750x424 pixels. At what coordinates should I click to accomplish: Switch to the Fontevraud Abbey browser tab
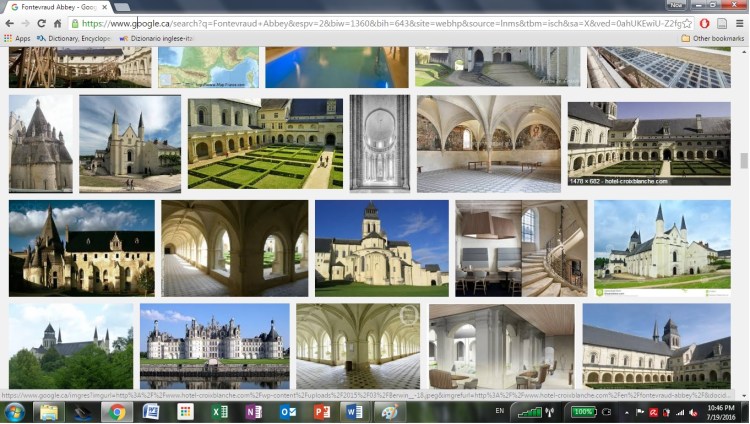pyautogui.click(x=55, y=7)
